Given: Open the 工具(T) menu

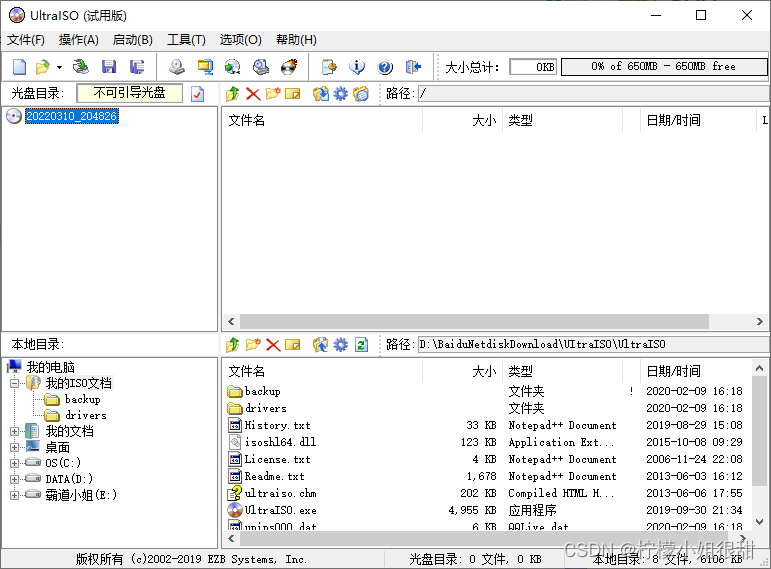Looking at the screenshot, I should point(186,40).
